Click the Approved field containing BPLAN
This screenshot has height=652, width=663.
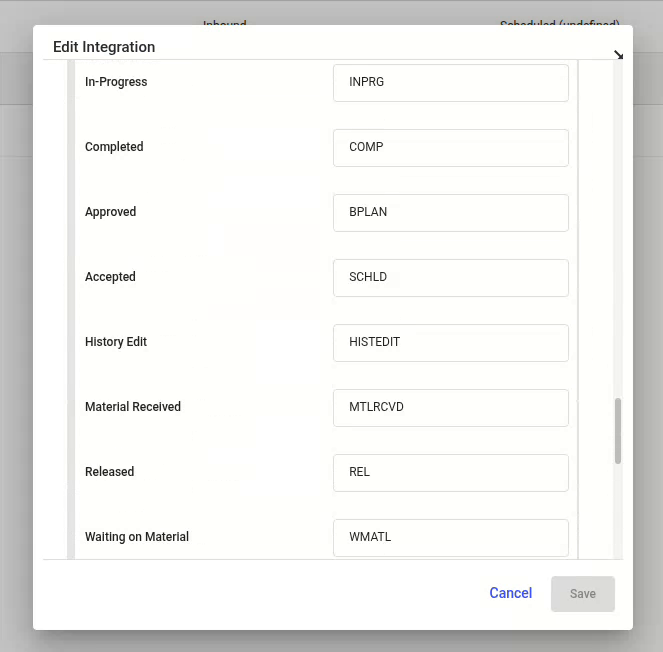point(451,213)
